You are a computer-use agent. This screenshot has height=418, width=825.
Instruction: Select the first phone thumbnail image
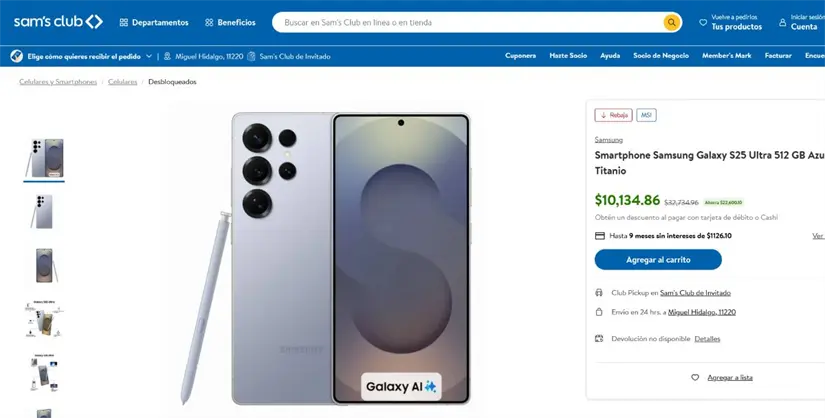44,158
